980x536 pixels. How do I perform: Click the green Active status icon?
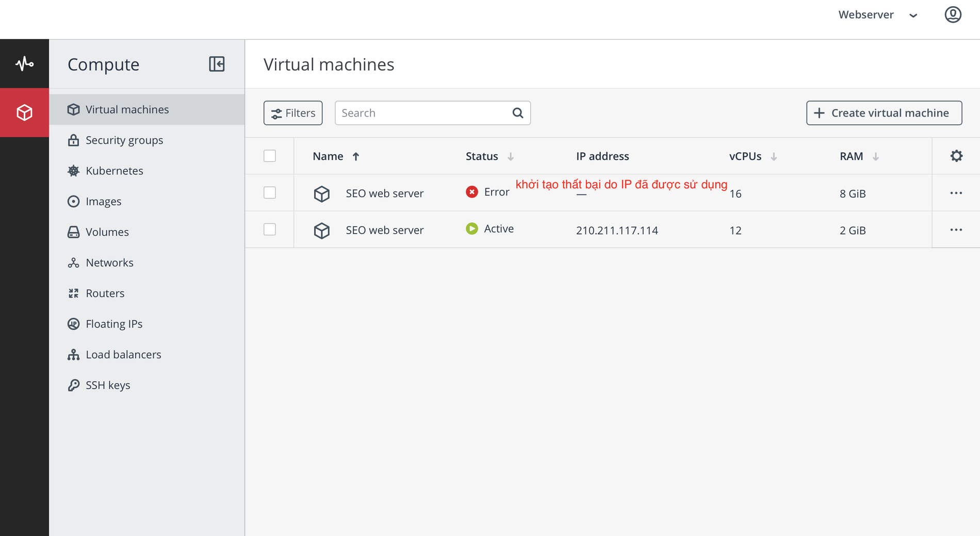[x=471, y=229]
